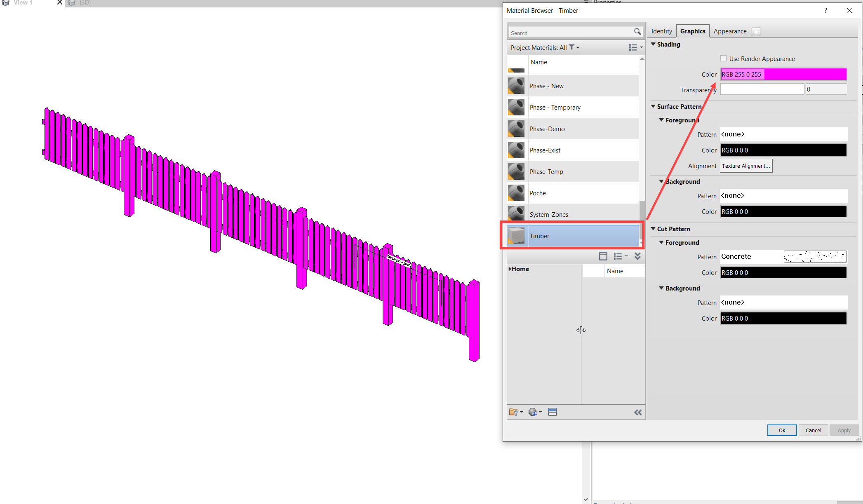
Task: Click the show library panel icon below material list
Action: [603, 256]
